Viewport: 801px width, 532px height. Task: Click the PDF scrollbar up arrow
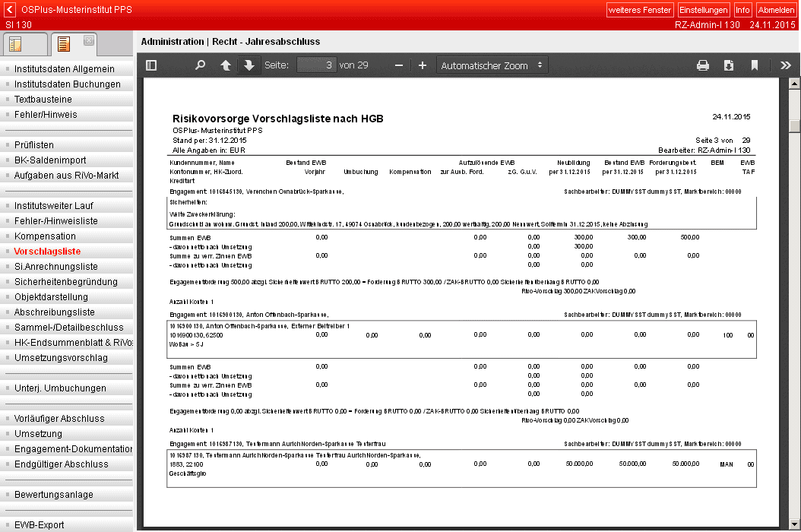(x=794, y=84)
